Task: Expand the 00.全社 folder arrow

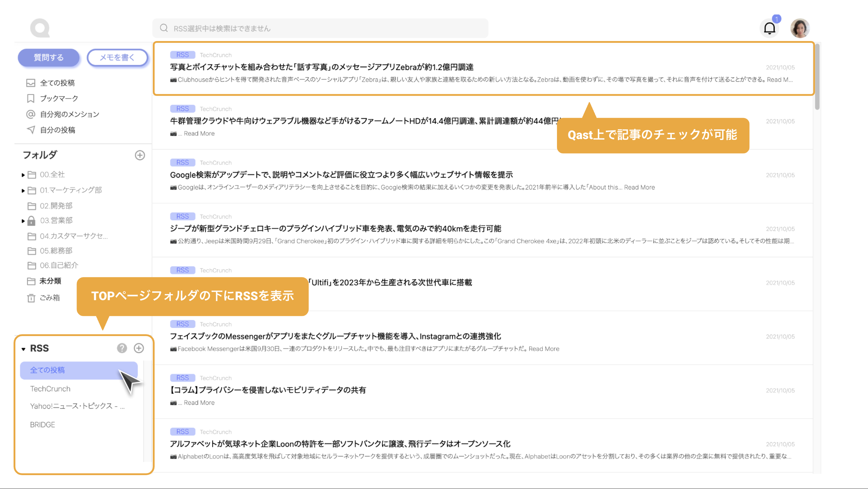Action: 23,175
